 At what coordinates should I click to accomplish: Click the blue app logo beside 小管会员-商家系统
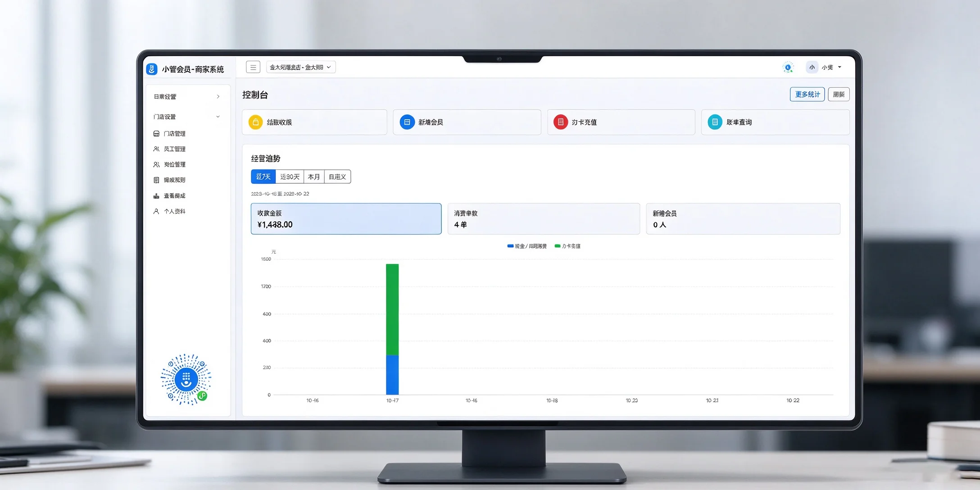click(152, 69)
